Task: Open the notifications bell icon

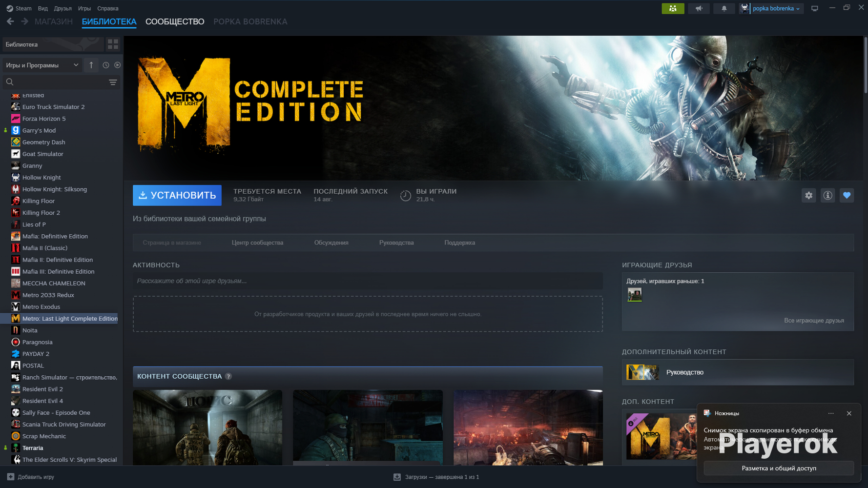Action: [724, 8]
